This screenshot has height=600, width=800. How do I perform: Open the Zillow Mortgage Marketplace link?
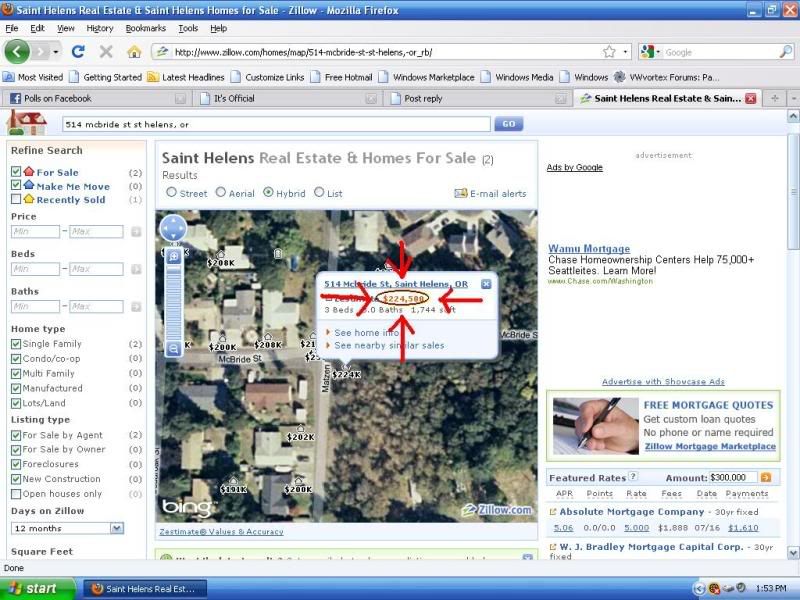(x=710, y=446)
